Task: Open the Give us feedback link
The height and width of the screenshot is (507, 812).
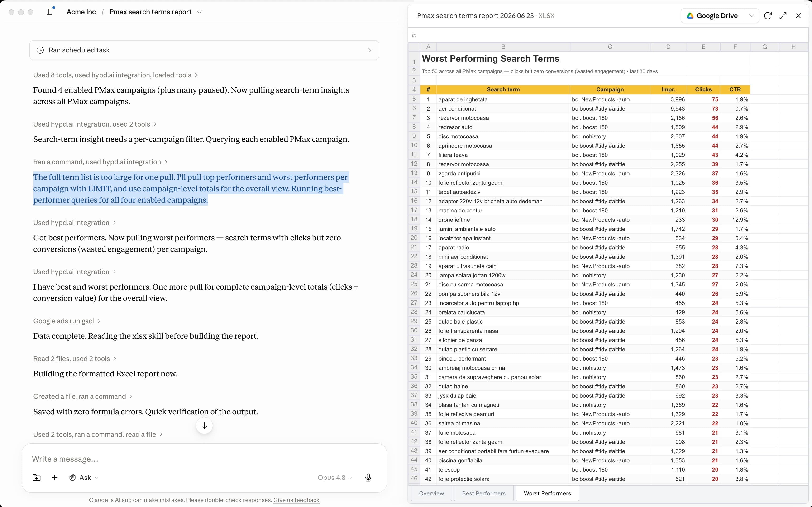Action: [296, 500]
